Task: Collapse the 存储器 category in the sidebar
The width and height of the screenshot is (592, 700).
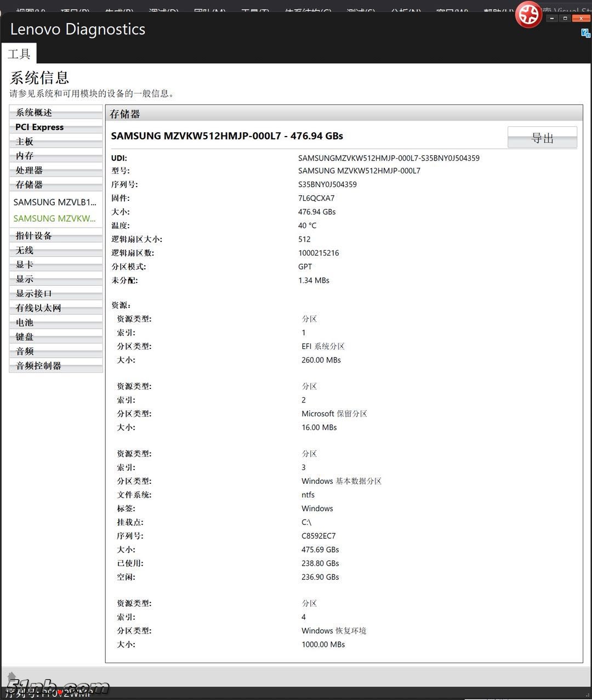Action: (x=55, y=185)
